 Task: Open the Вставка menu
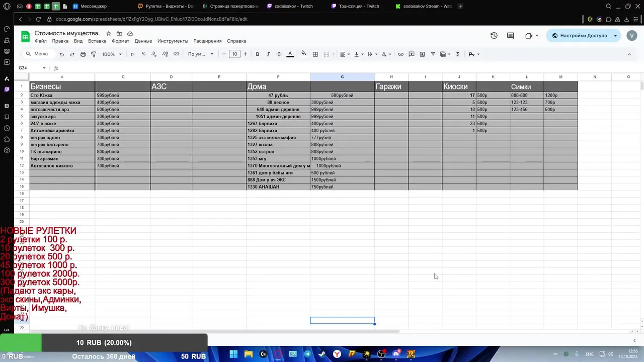point(97,41)
